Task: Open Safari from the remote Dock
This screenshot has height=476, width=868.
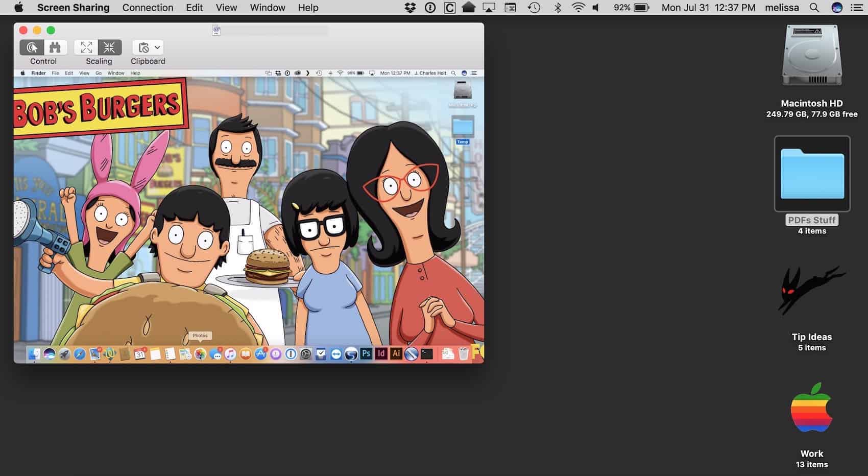Action: 80,353
